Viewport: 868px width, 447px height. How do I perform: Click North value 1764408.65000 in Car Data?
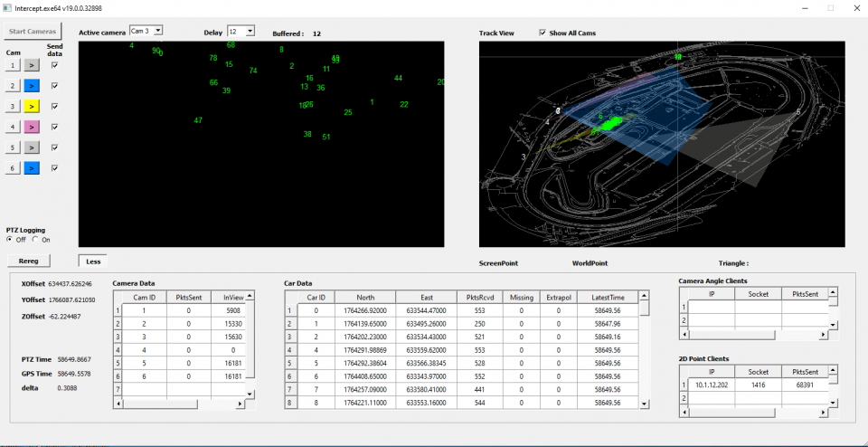click(365, 376)
